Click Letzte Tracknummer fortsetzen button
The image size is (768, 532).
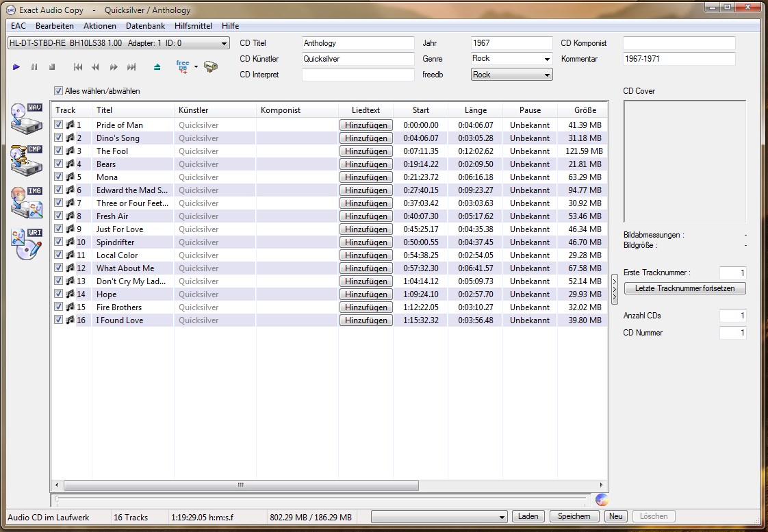(684, 288)
